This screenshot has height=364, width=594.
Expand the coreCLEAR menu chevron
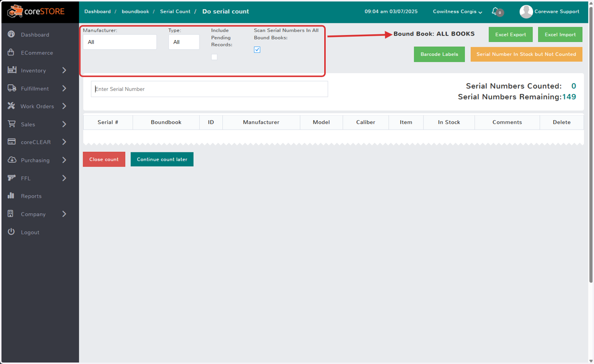pyautogui.click(x=64, y=142)
